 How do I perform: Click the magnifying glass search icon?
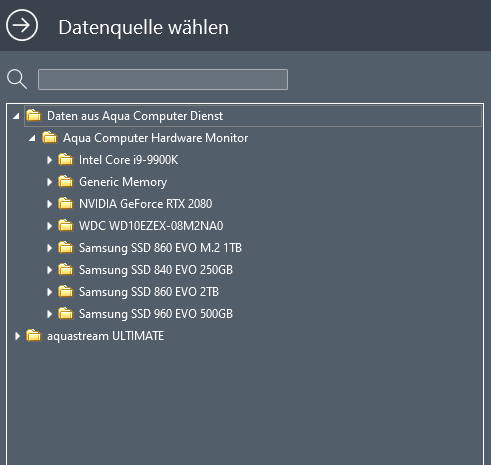[17, 79]
